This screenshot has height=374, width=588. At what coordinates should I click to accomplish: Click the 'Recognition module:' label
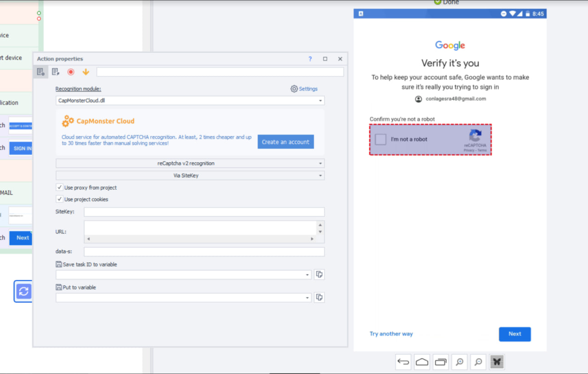pyautogui.click(x=78, y=89)
